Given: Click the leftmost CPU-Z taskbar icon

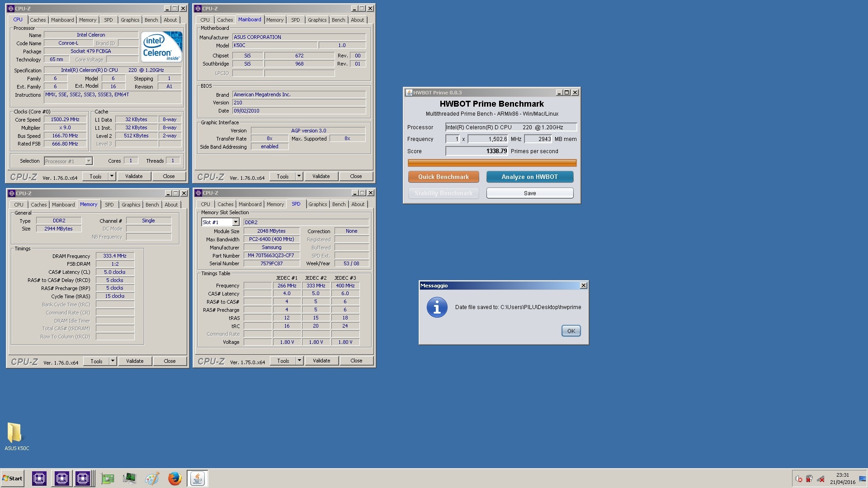Looking at the screenshot, I should tap(39, 478).
